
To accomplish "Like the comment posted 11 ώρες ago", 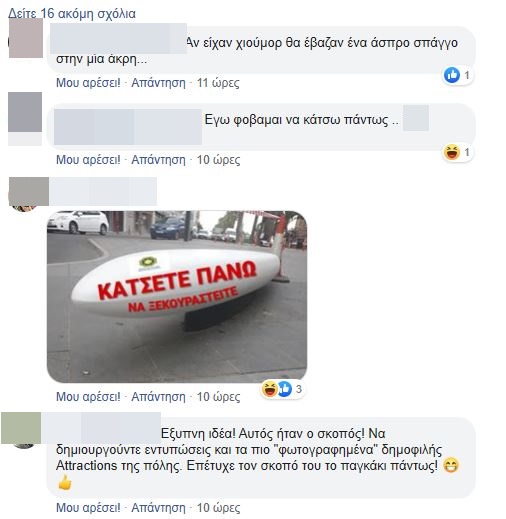I will click(x=88, y=83).
